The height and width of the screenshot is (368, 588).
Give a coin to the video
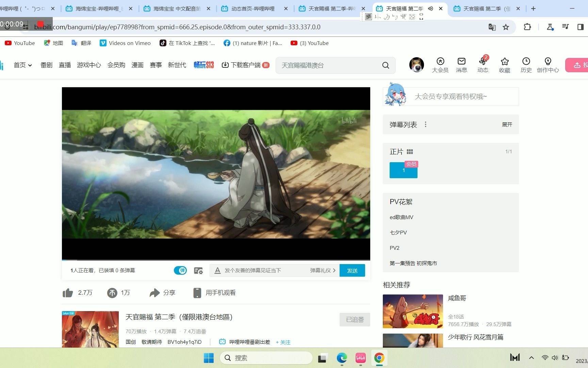(112, 293)
